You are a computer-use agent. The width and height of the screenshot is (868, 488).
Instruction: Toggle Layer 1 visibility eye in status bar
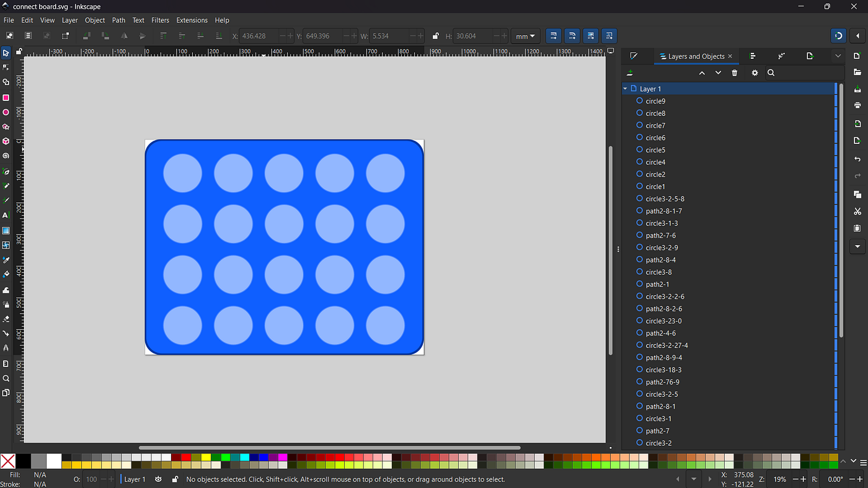[159, 479]
